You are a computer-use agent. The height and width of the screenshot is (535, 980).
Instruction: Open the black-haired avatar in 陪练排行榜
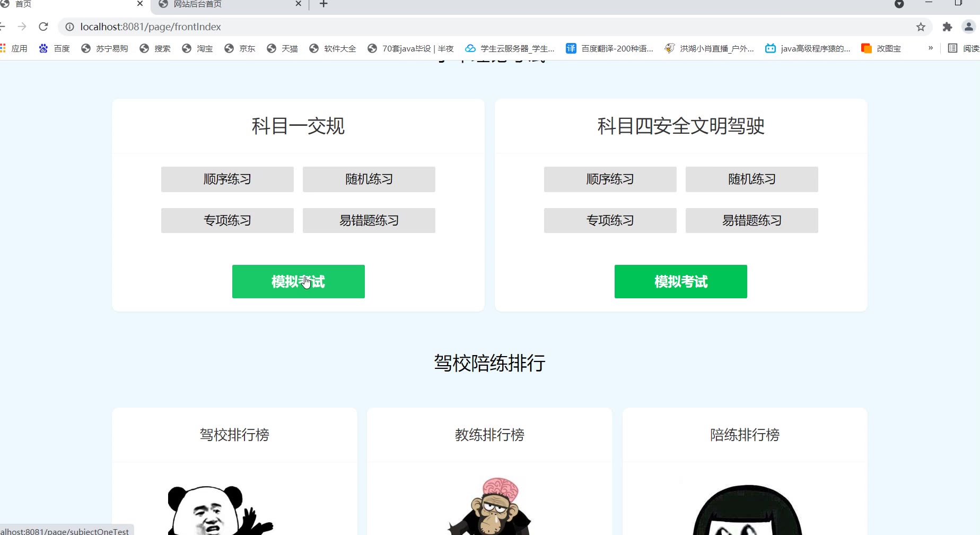click(x=747, y=510)
